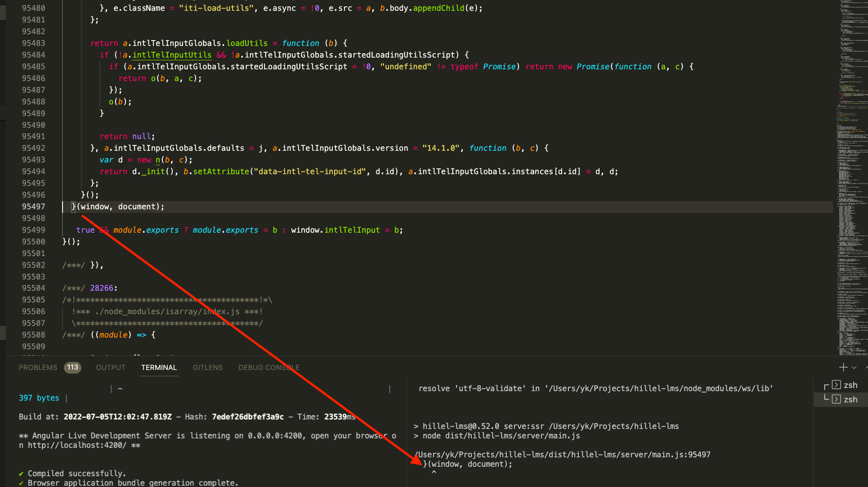Image resolution: width=868 pixels, height=487 pixels.
Task: Switch to the Problems tab showing 113 issues
Action: coord(38,367)
